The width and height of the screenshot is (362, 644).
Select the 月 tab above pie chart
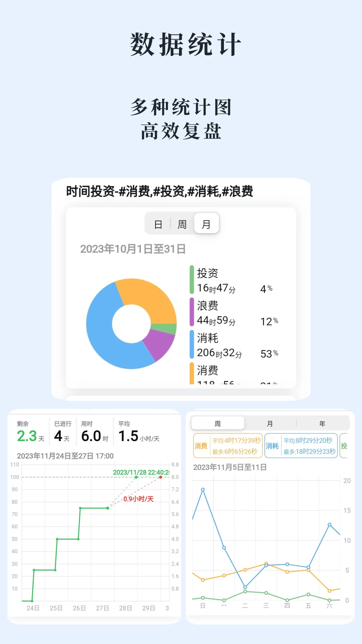[206, 224]
